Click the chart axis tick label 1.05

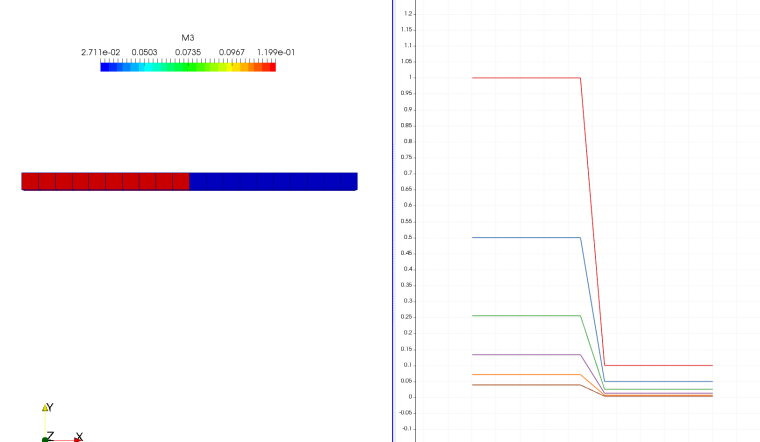tap(406, 62)
